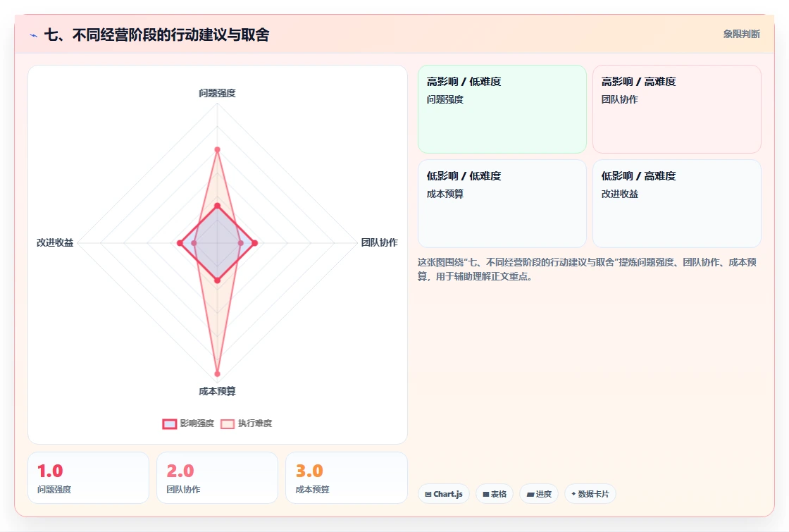Image resolution: width=789 pixels, height=532 pixels.
Task: Click the 影响强度 data point on 改进收益 axis
Action: click(x=180, y=243)
